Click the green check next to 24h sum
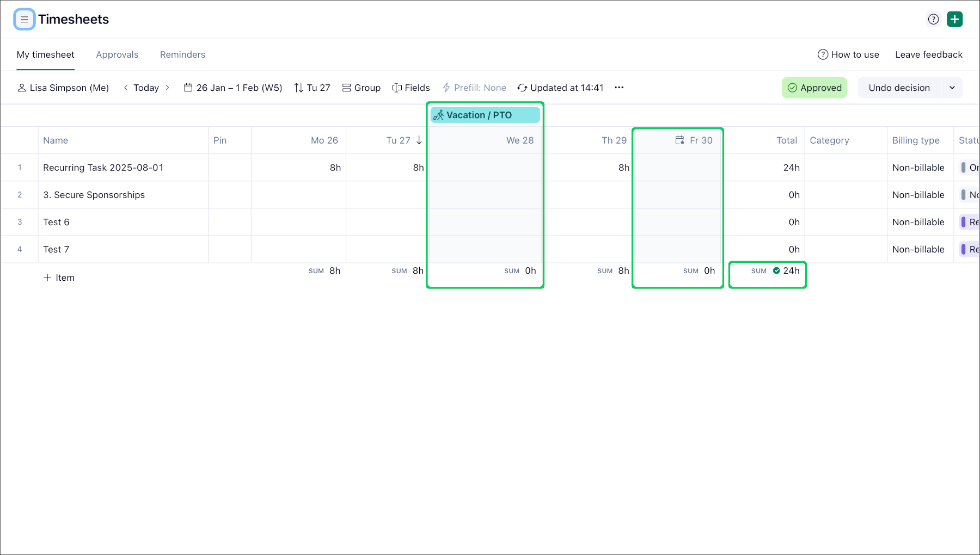This screenshot has height=555, width=980. coord(776,270)
